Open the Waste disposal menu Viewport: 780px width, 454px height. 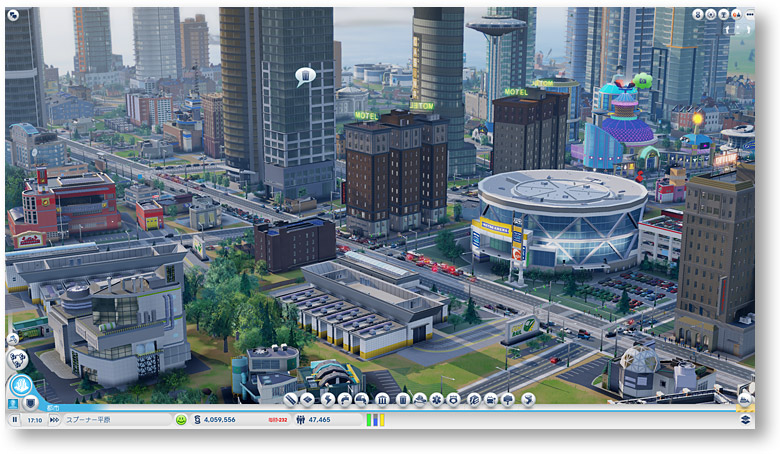[401, 400]
